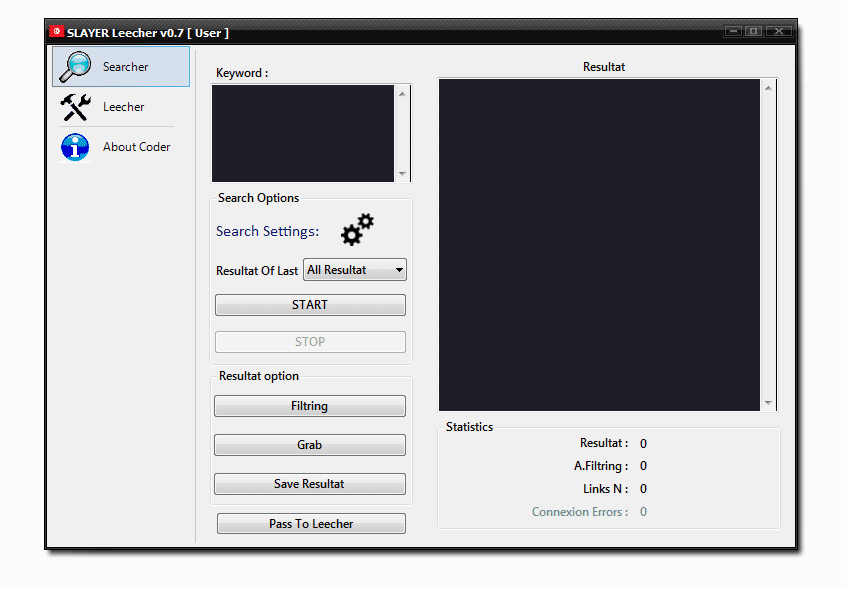This screenshot has width=847, height=590.
Task: Open Search Settings via the gears icon
Action: (356, 229)
